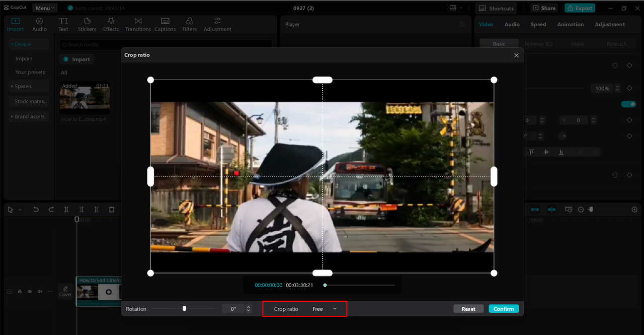The height and width of the screenshot is (335, 644).
Task: Toggle the main track indicator icon beside the lock
Action: (x=10, y=291)
